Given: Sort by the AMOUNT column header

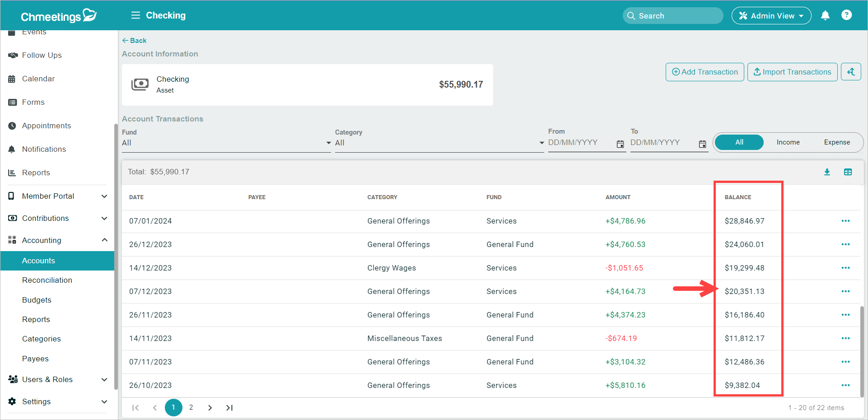Looking at the screenshot, I should (618, 197).
